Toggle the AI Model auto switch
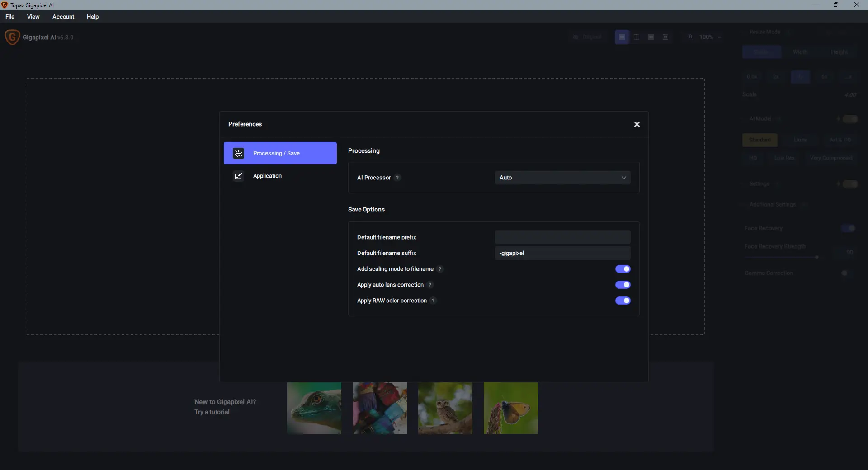This screenshot has width=868, height=470. (850, 119)
